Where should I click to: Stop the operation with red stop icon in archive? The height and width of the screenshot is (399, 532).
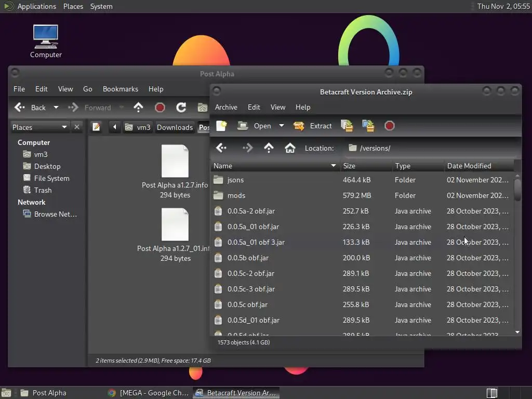point(390,126)
